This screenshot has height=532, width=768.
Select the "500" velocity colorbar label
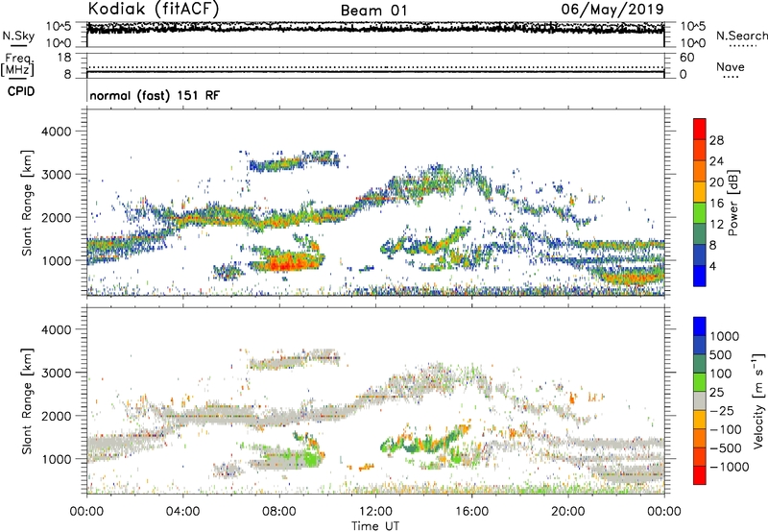click(x=721, y=355)
